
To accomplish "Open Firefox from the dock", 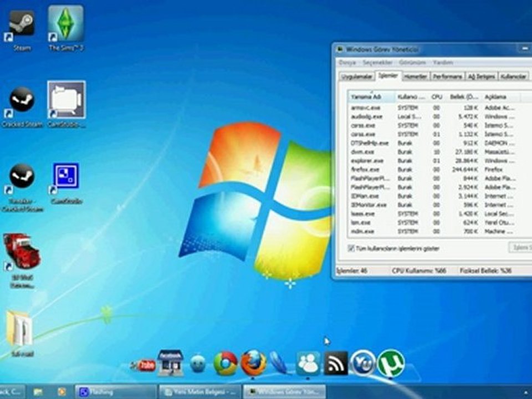I will click(x=253, y=363).
